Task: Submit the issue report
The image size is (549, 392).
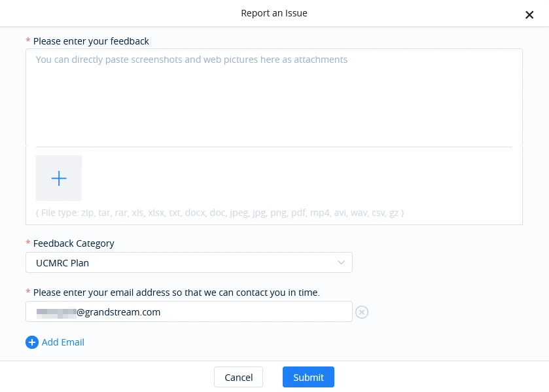Action: pos(308,378)
